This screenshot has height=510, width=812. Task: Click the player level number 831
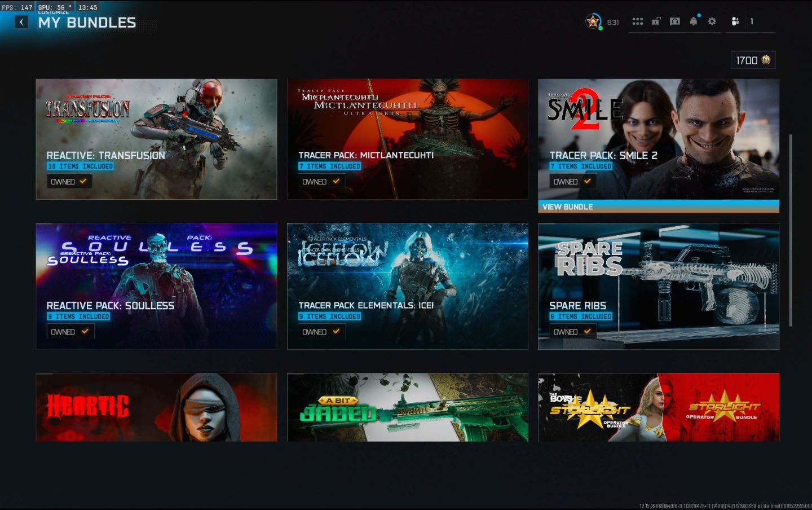[613, 23]
